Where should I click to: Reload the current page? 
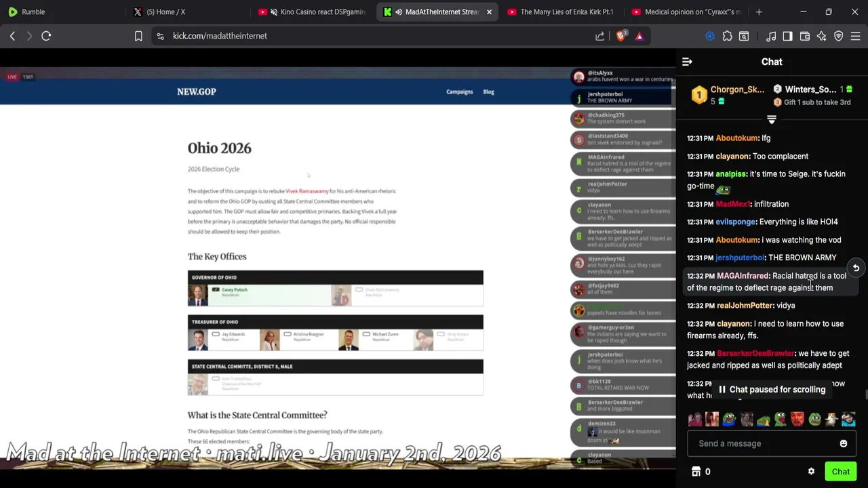[46, 36]
